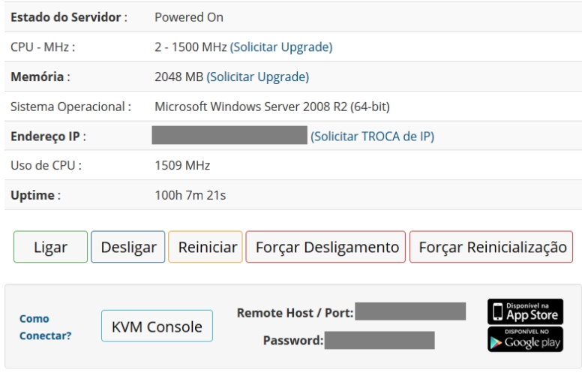Click the redacted Password value
The height and width of the screenshot is (373, 588).
379,341
